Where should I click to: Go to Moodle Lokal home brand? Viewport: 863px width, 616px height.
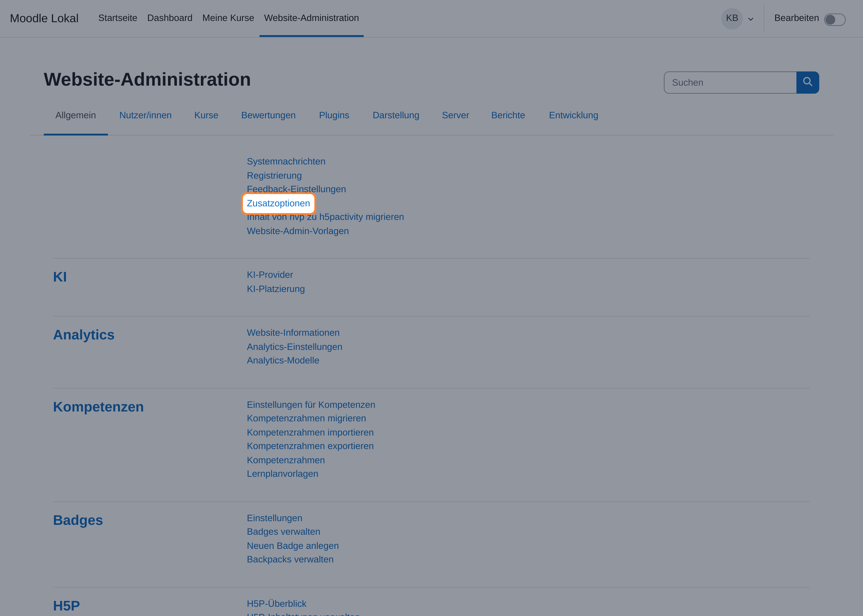tap(44, 18)
